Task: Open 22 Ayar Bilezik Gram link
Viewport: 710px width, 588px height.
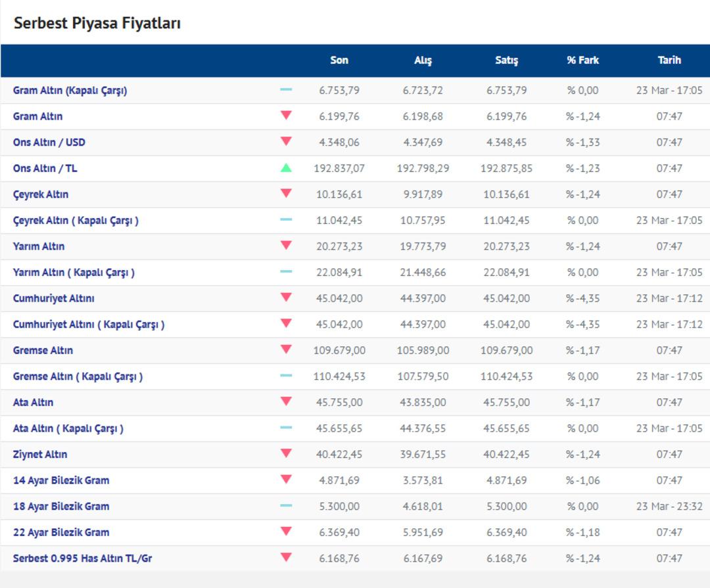Action: (61, 532)
